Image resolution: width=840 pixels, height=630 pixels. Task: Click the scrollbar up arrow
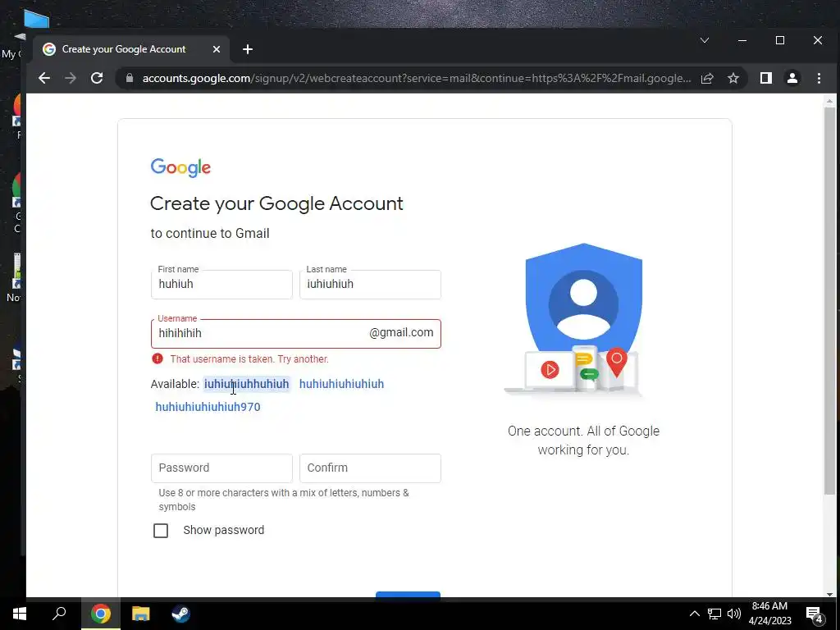click(829, 100)
